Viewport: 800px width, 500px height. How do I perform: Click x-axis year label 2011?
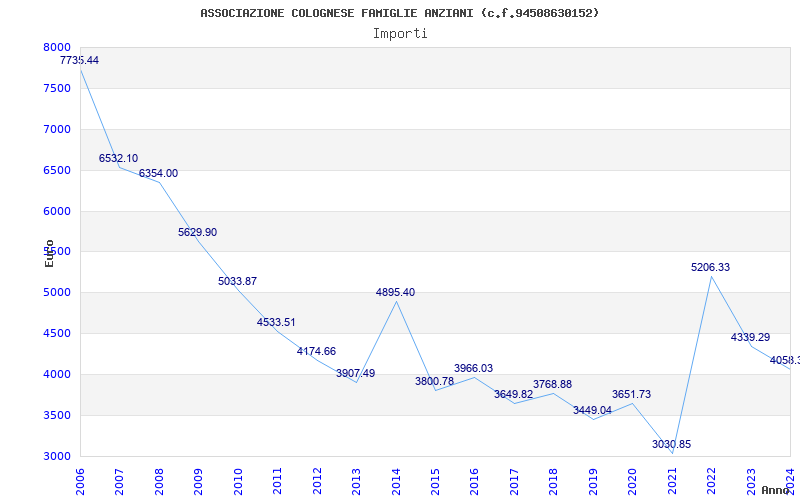tap(278, 481)
